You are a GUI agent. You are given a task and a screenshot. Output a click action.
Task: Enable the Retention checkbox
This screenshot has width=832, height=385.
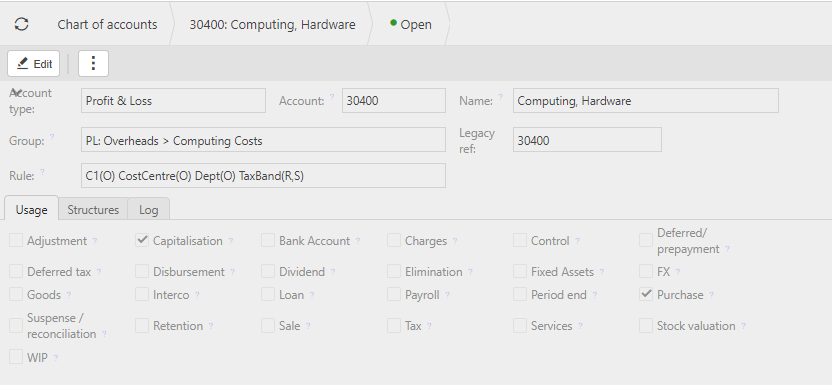point(142,326)
